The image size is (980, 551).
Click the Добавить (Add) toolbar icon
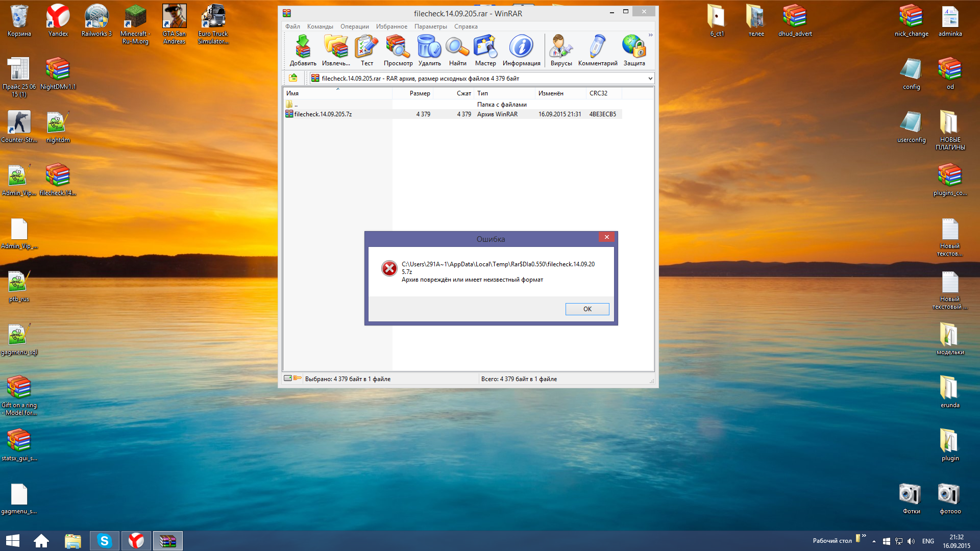pyautogui.click(x=303, y=50)
